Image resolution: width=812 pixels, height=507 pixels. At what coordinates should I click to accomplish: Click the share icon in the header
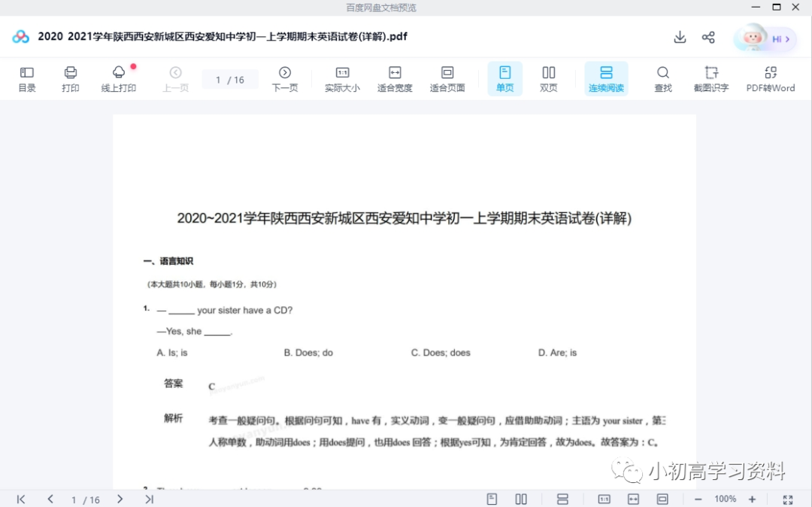click(708, 38)
